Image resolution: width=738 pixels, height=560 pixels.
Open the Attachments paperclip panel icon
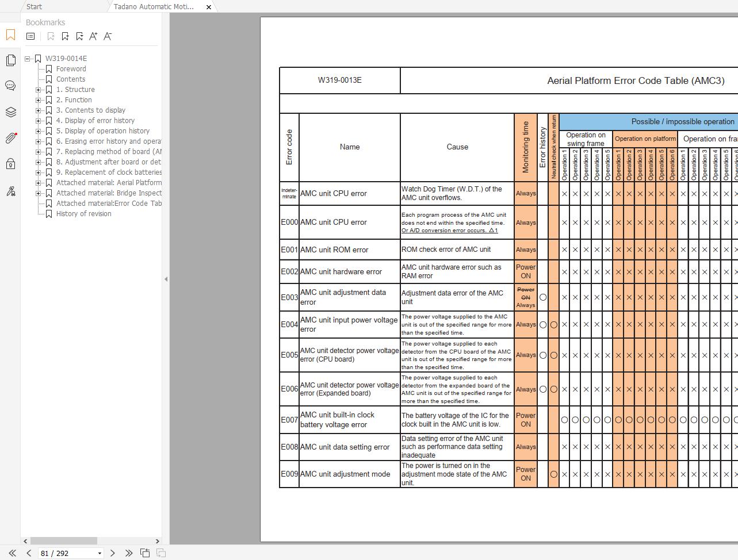point(10,138)
